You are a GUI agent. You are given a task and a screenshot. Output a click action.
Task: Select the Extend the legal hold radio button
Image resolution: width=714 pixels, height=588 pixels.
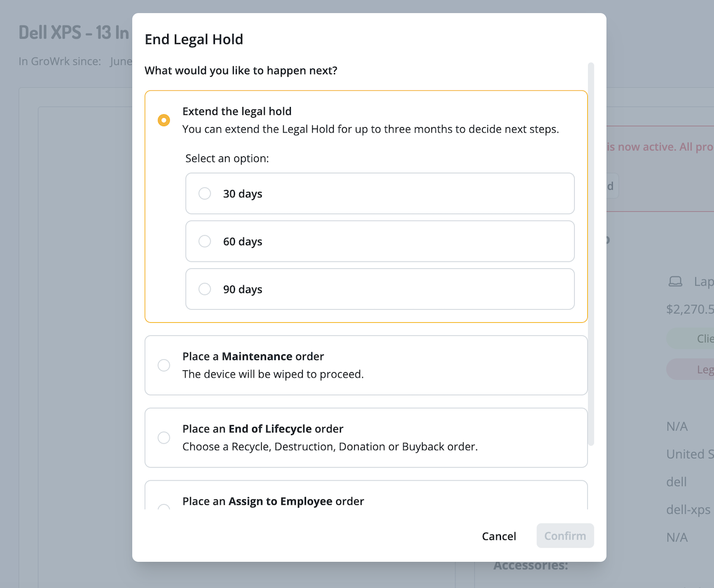pos(164,120)
